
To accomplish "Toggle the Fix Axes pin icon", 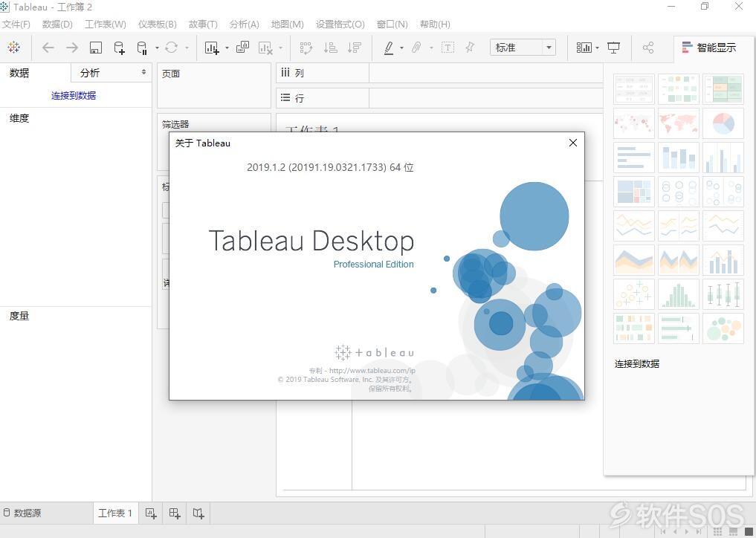I will pos(470,48).
